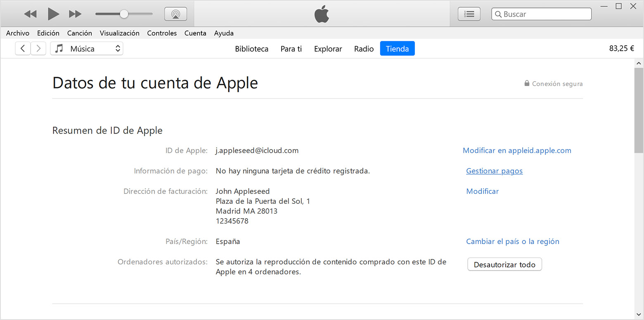Click Cambiar el país o la región
Viewport: 644px width, 320px height.
pos(512,241)
